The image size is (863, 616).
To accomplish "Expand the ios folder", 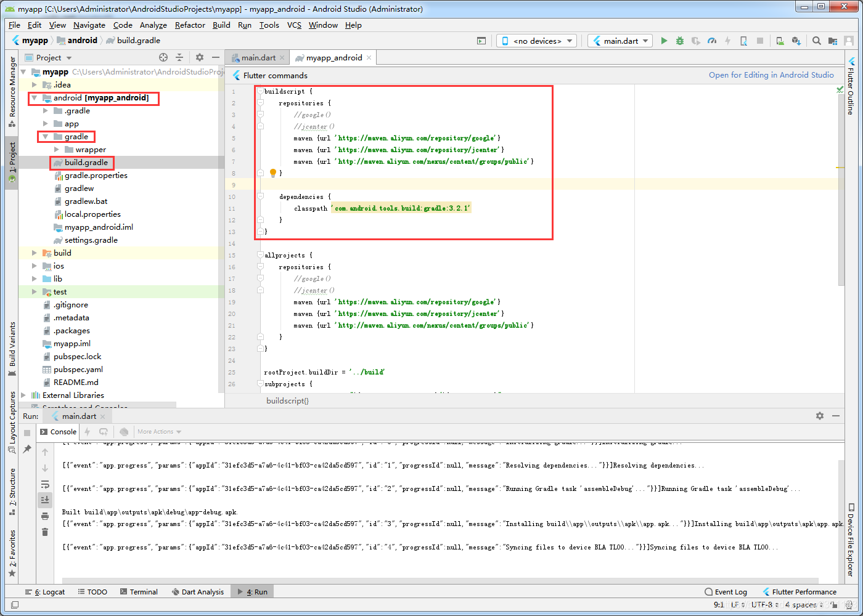I will tap(35, 266).
